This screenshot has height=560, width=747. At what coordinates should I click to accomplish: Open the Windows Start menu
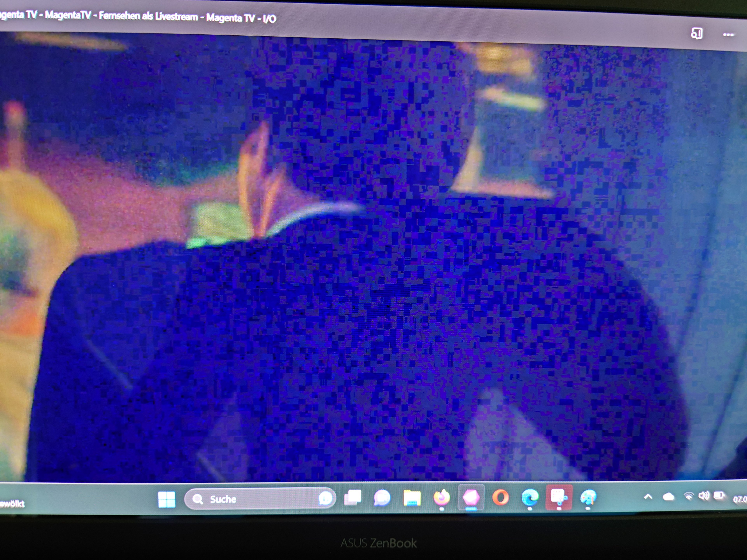click(x=167, y=500)
